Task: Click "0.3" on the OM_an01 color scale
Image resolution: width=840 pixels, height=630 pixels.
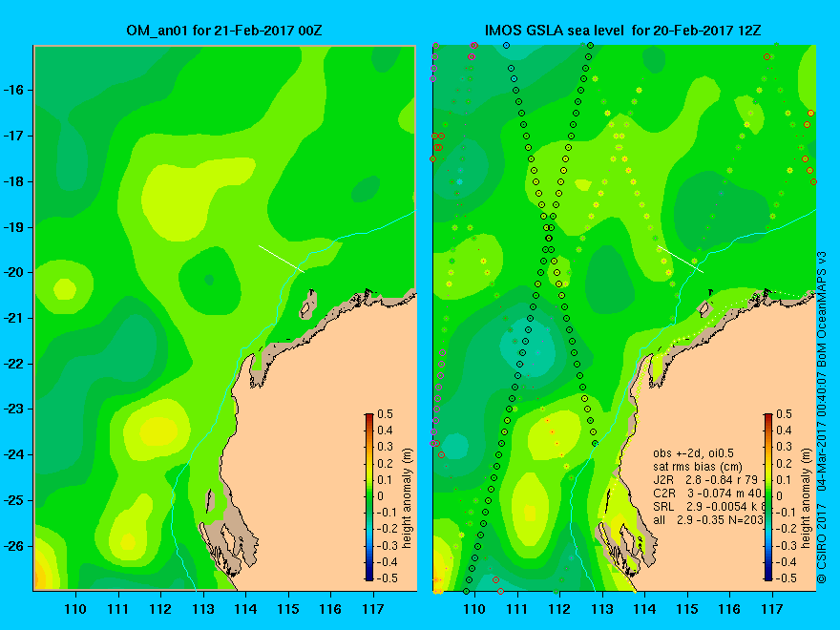Action: click(386, 447)
